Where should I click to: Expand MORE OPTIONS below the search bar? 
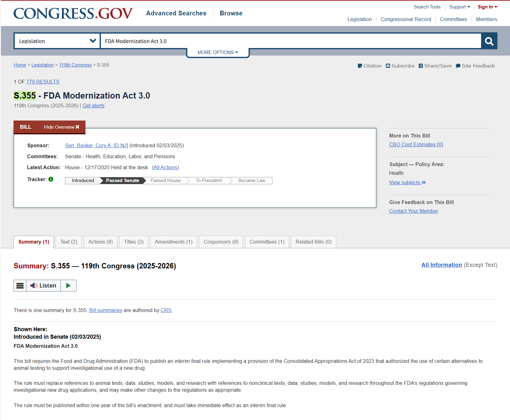pyautogui.click(x=218, y=52)
